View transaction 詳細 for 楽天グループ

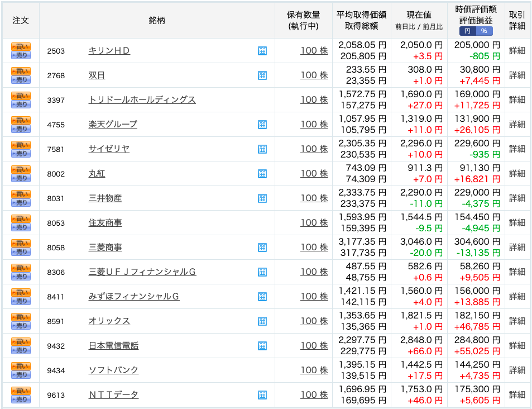(x=517, y=125)
